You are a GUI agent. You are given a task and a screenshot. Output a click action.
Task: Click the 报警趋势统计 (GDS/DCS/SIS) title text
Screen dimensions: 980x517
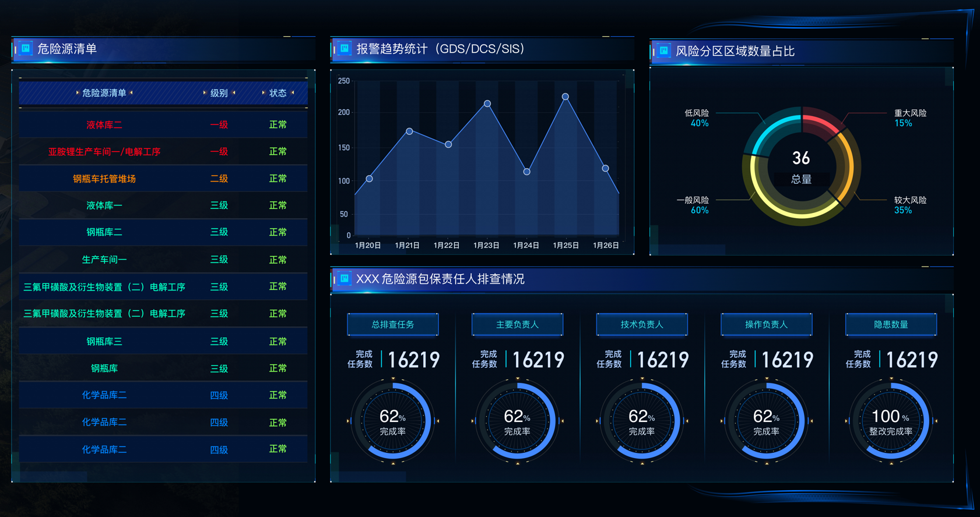pyautogui.click(x=440, y=49)
